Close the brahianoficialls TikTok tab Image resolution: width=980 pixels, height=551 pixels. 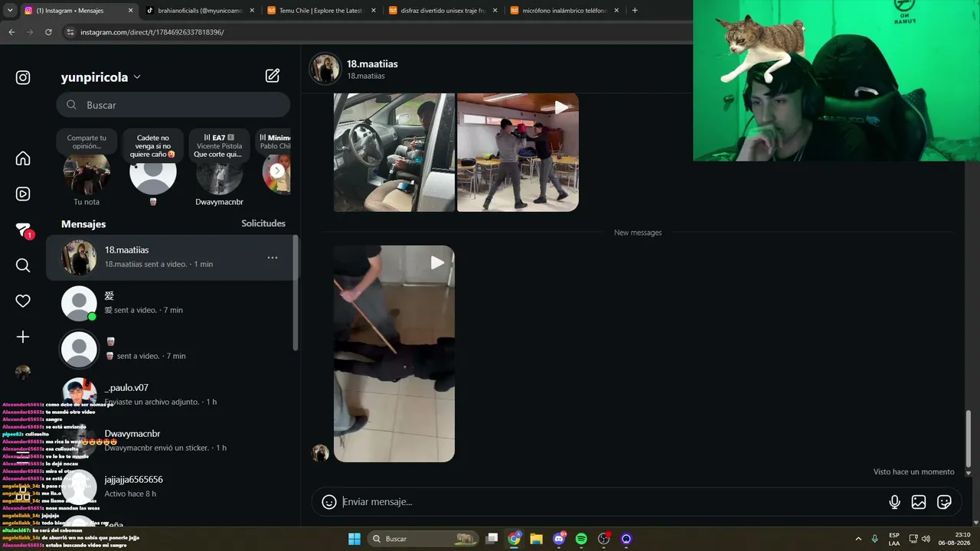[252, 11]
